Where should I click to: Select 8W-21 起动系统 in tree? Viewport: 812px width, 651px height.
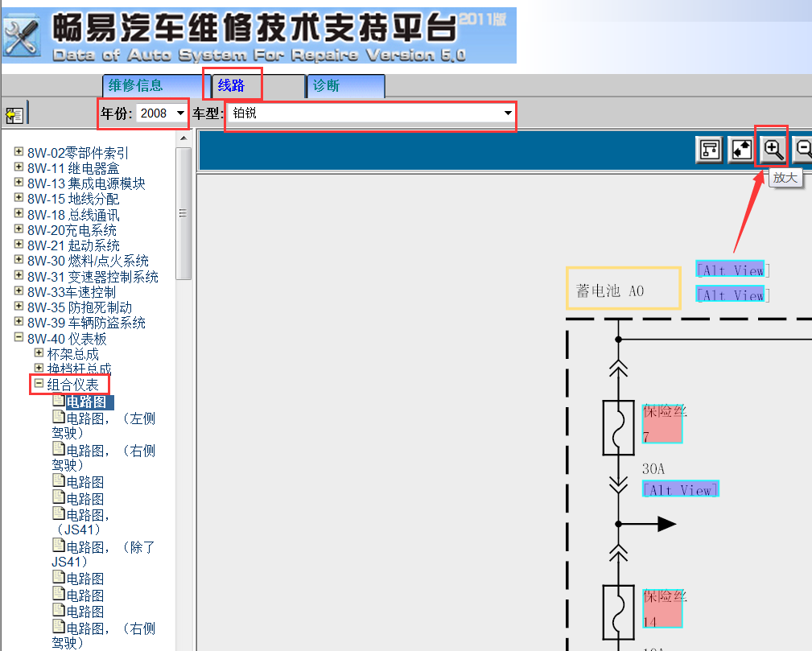pyautogui.click(x=73, y=245)
